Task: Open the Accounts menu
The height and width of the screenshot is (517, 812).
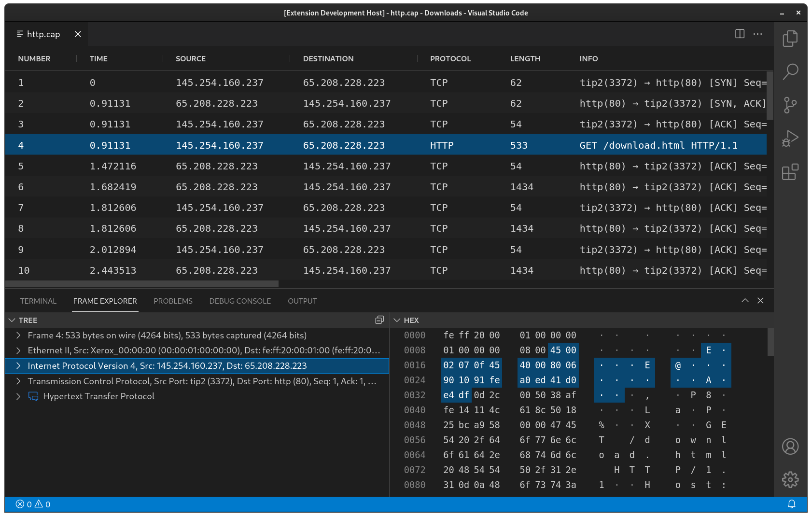Action: click(790, 447)
